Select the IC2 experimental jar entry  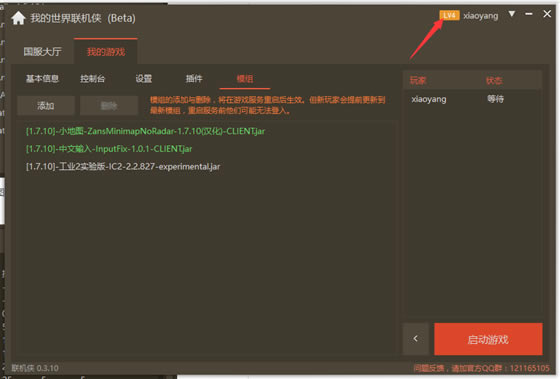point(123,166)
